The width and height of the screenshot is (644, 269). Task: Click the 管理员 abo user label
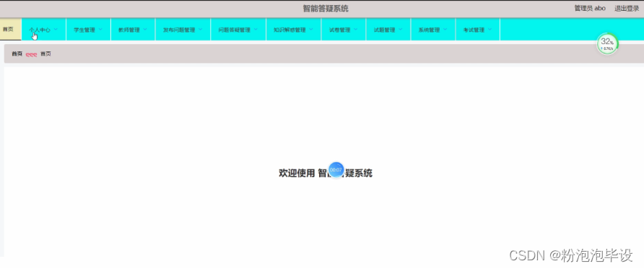coord(590,8)
